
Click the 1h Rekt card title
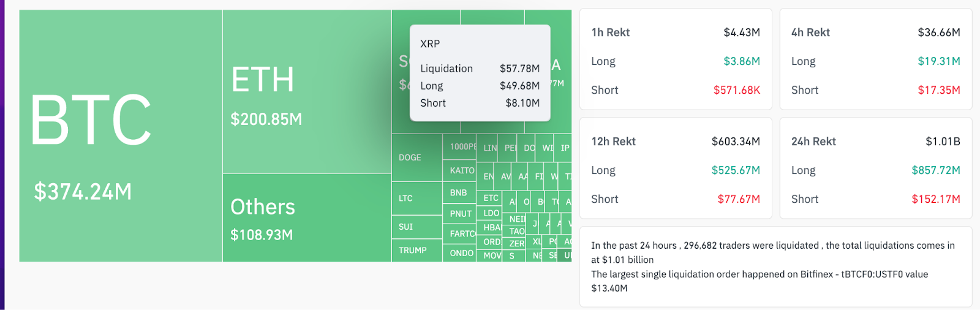pos(611,32)
